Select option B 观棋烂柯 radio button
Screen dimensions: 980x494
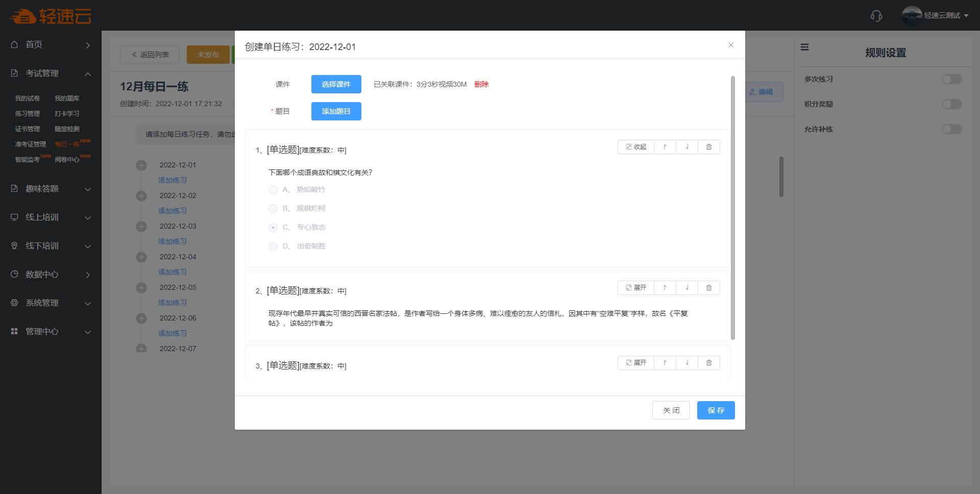pyautogui.click(x=273, y=209)
